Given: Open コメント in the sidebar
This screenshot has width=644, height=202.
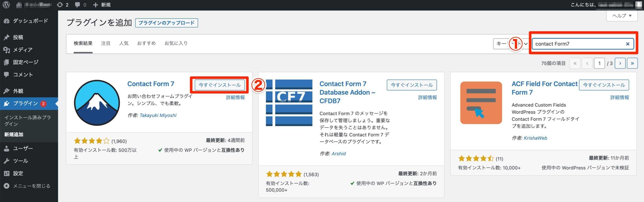Looking at the screenshot, I should (29, 75).
